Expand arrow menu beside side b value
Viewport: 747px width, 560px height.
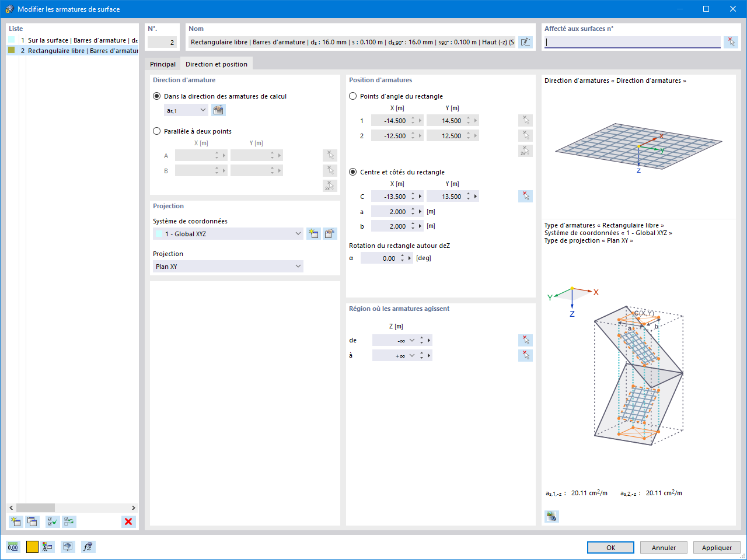(420, 226)
